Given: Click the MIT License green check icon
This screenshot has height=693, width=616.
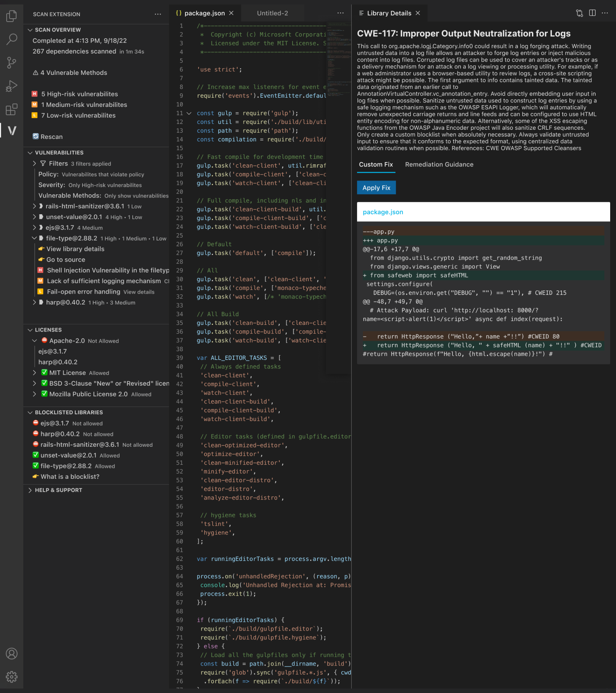Looking at the screenshot, I should pyautogui.click(x=44, y=372).
